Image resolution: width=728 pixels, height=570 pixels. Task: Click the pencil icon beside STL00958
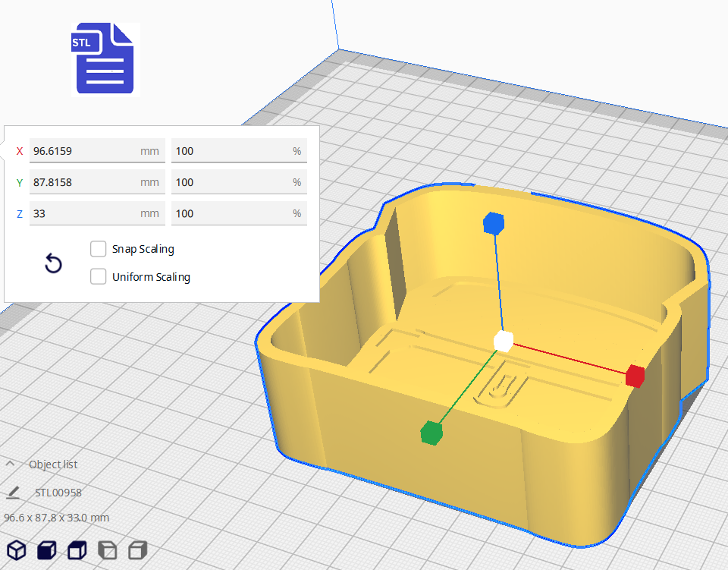12,493
